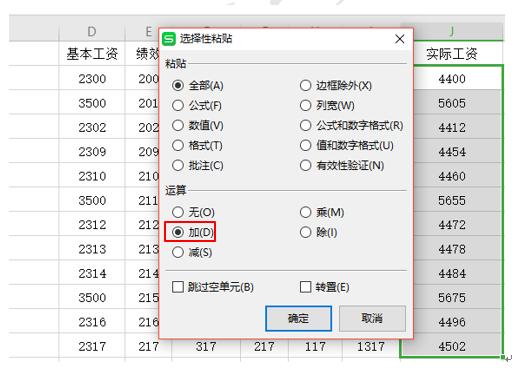
Task: Click cell with value 117
Action: coord(315,347)
